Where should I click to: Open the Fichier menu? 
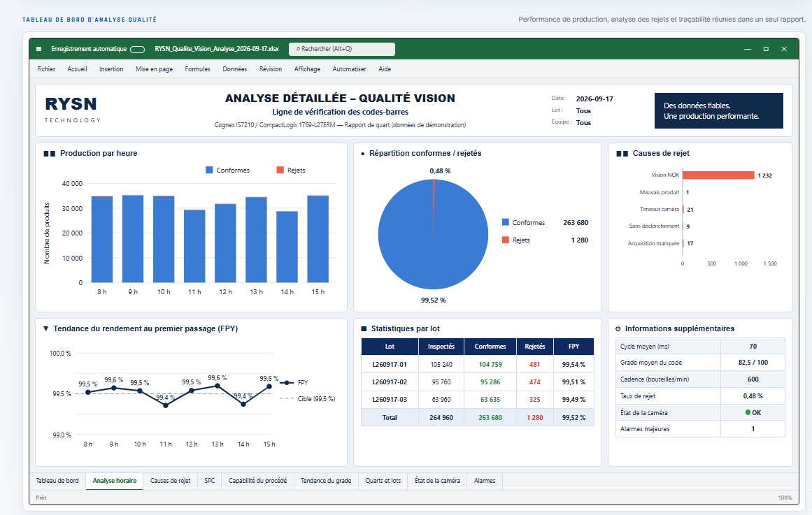tap(46, 69)
